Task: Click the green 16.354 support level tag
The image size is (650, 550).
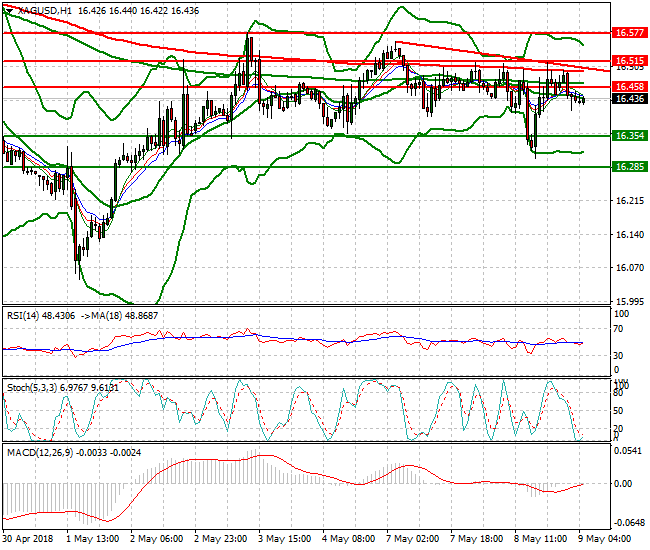Action: pos(628,135)
